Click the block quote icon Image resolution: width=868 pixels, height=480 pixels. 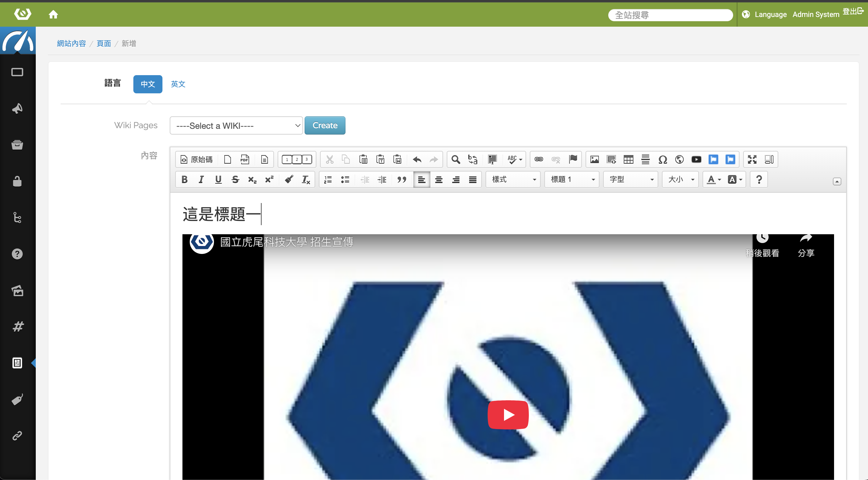click(402, 179)
